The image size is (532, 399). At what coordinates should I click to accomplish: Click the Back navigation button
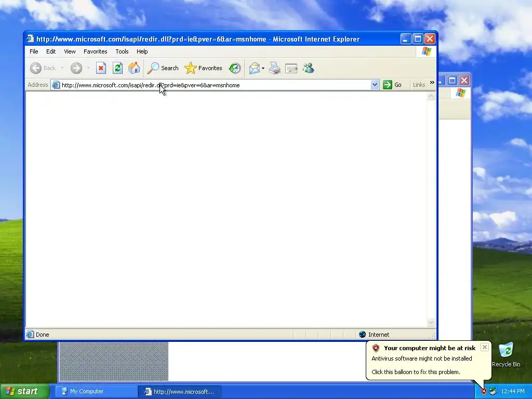pyautogui.click(x=43, y=68)
